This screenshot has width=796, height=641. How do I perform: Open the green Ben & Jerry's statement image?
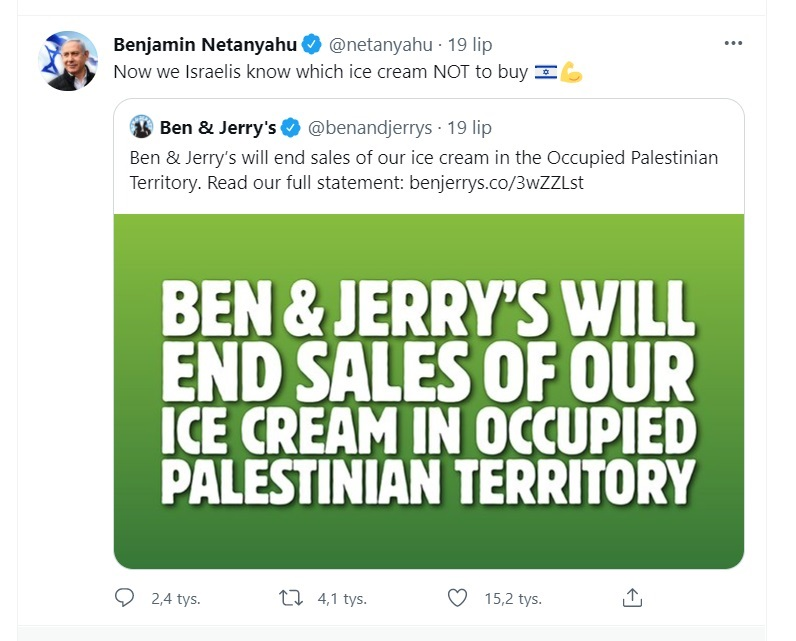click(x=428, y=391)
